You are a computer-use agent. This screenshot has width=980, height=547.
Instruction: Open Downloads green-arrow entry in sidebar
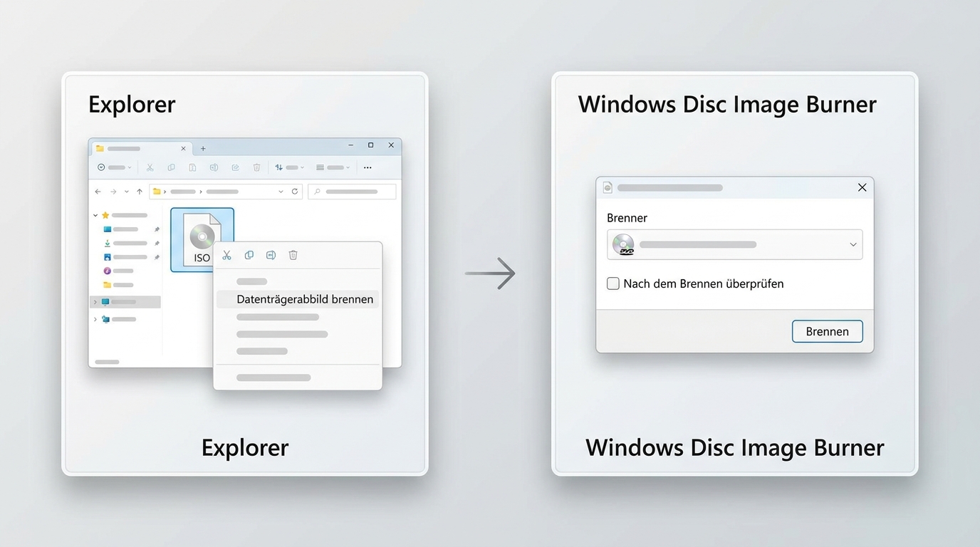(x=125, y=243)
